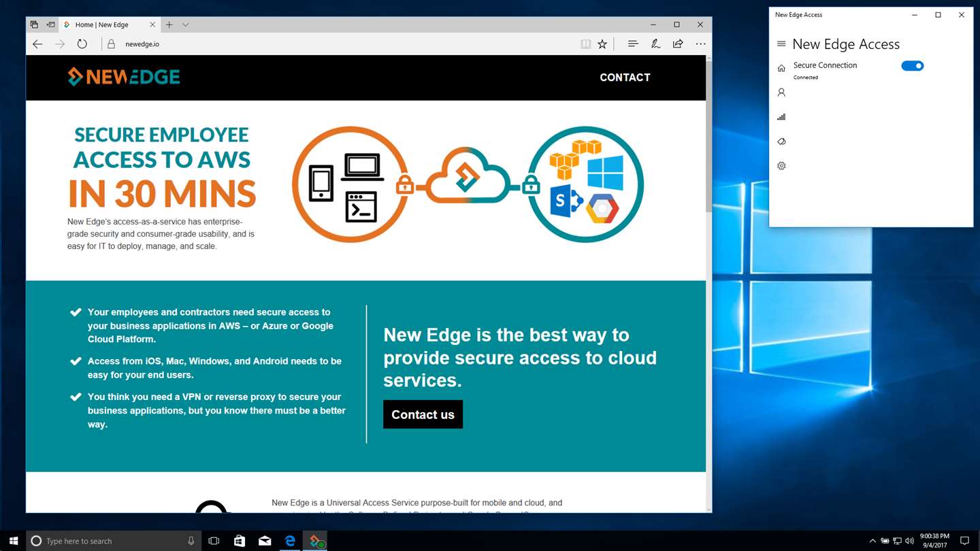
Task: Click the devices-to-cloud diagram image on the page
Action: tap(468, 184)
